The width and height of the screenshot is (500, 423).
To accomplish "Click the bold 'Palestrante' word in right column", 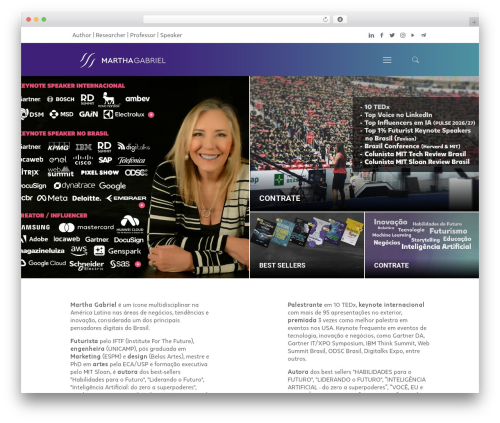I will point(305,305).
